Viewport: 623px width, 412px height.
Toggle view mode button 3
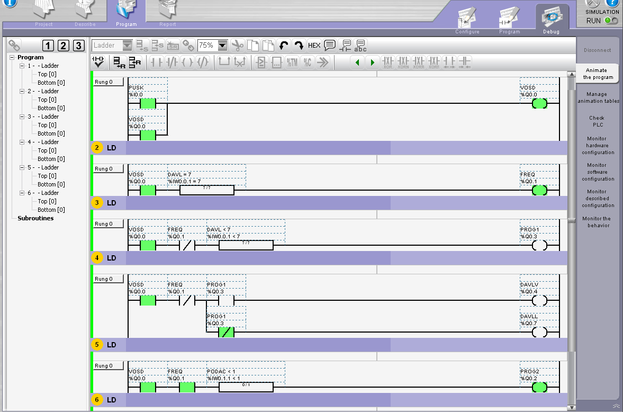click(79, 45)
